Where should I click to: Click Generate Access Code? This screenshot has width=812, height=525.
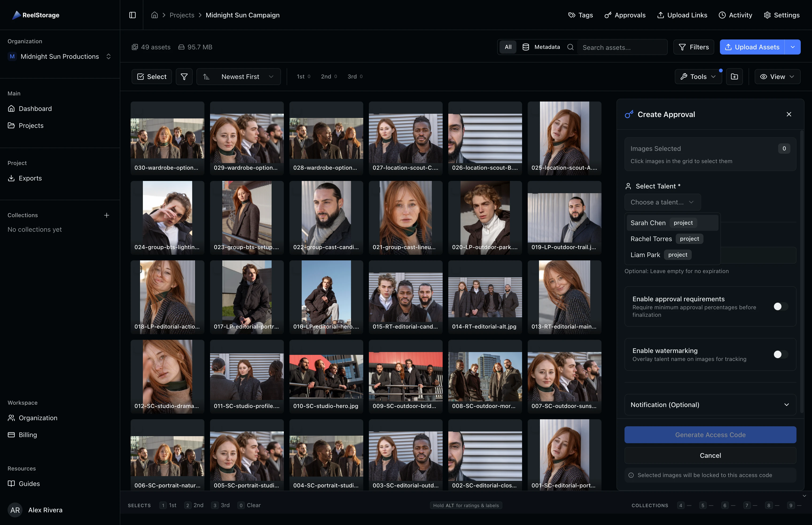[710, 435]
